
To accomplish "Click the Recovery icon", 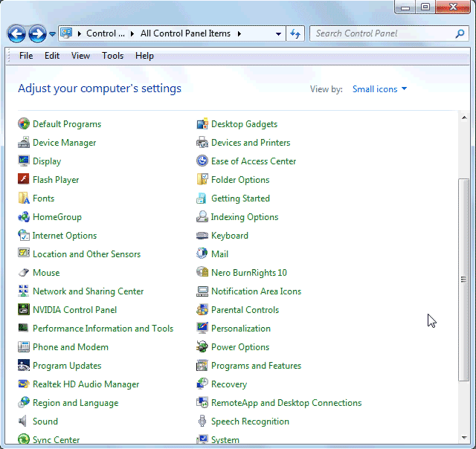I will click(x=202, y=384).
